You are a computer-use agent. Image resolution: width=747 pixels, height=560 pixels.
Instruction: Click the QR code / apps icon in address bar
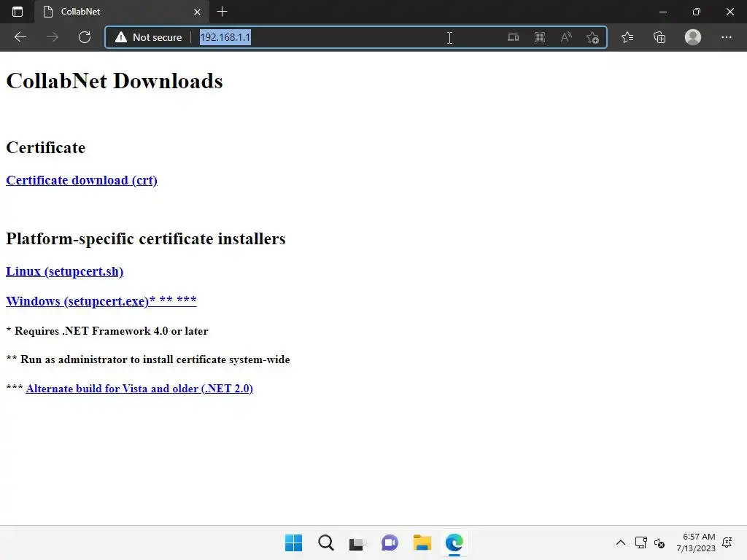(x=540, y=37)
